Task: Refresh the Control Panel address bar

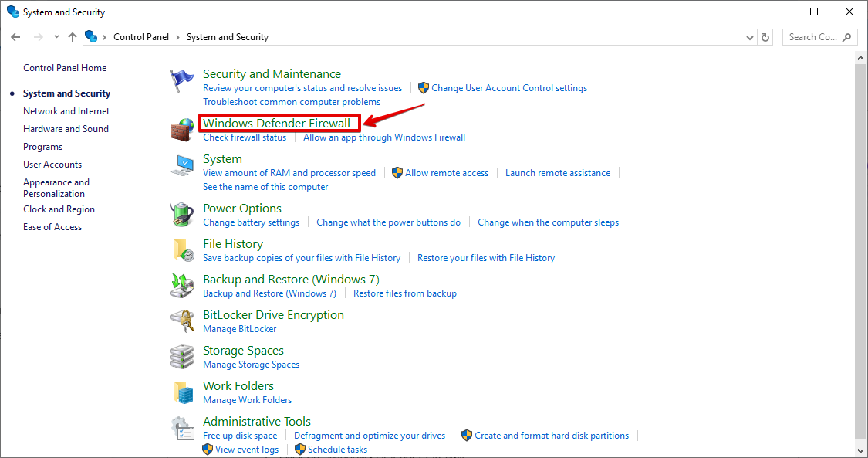Action: pos(765,37)
